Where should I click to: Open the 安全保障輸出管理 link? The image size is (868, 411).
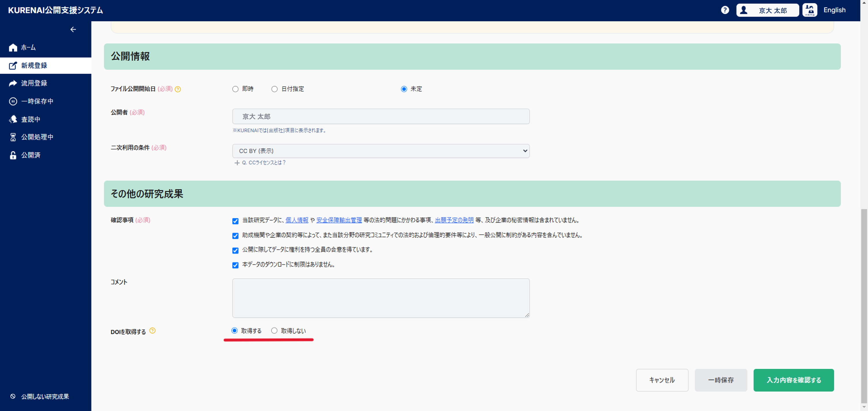pyautogui.click(x=339, y=220)
